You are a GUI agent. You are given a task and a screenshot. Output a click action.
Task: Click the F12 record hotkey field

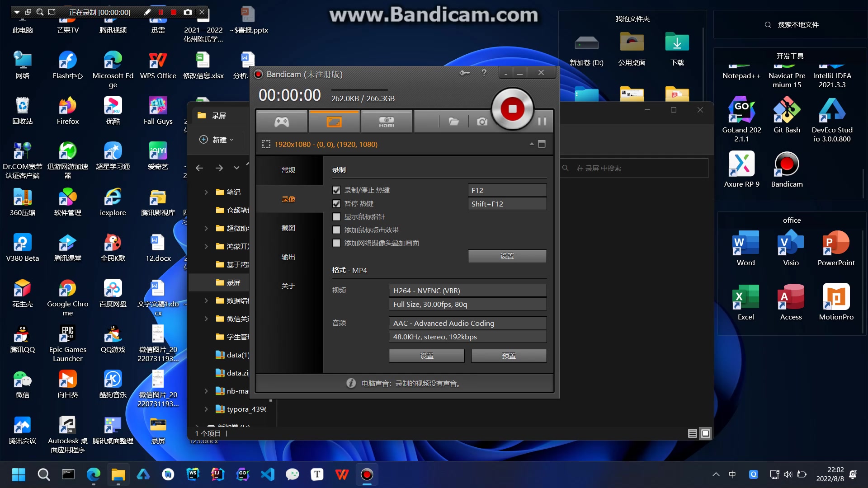point(507,191)
